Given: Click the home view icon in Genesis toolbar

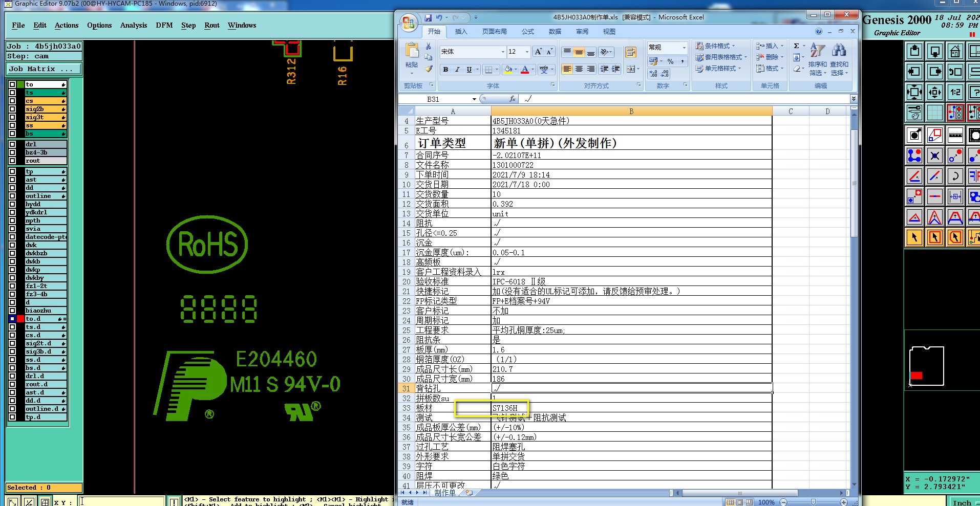Looking at the screenshot, I should [x=955, y=51].
